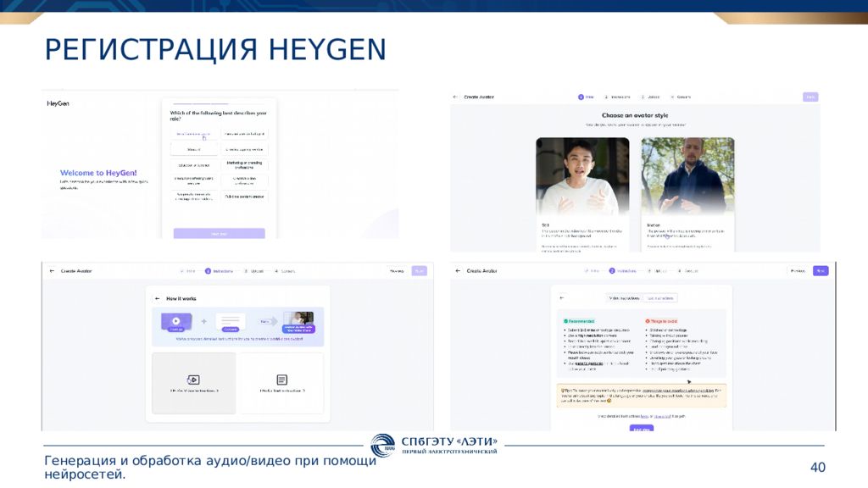The image size is (868, 488).
Task: Switch to the Text instructions tab
Action: pos(659,298)
